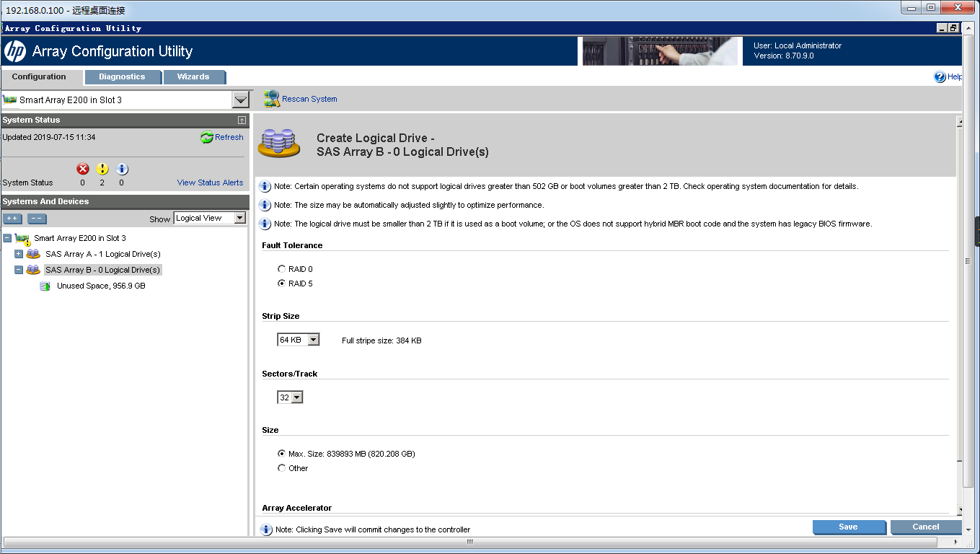Collapse SAS Array B tree node
The width and height of the screenshot is (980, 554).
click(x=19, y=270)
